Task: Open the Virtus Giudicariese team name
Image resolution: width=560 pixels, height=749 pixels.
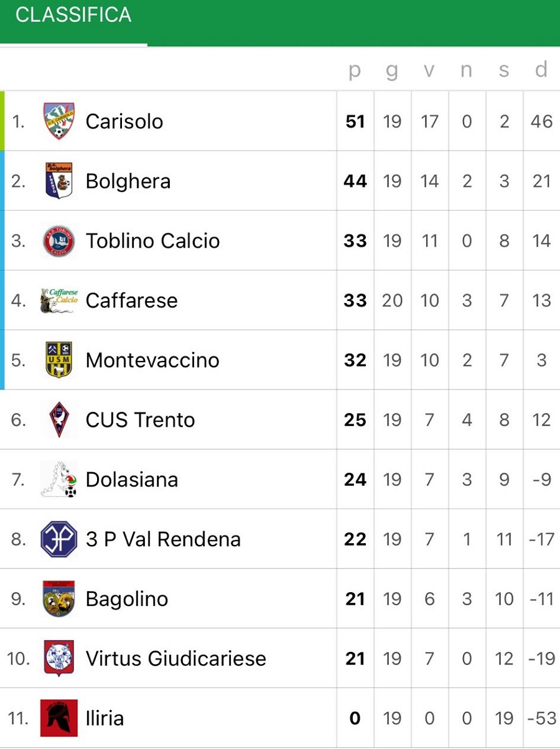Action: coord(176,658)
